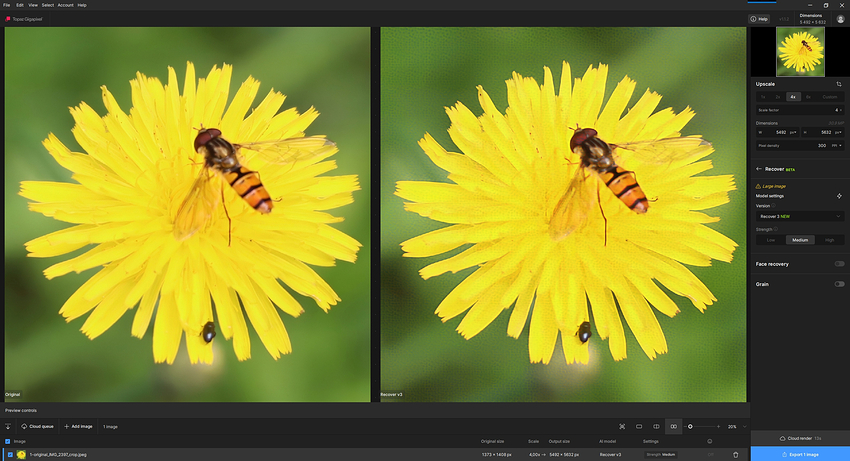Open the user account profile icon

pos(840,19)
